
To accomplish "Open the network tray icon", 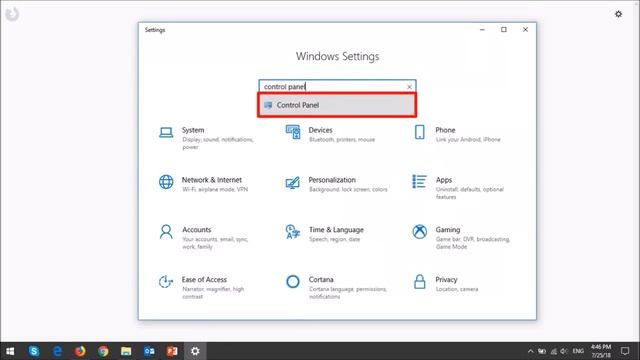I will click(x=553, y=351).
